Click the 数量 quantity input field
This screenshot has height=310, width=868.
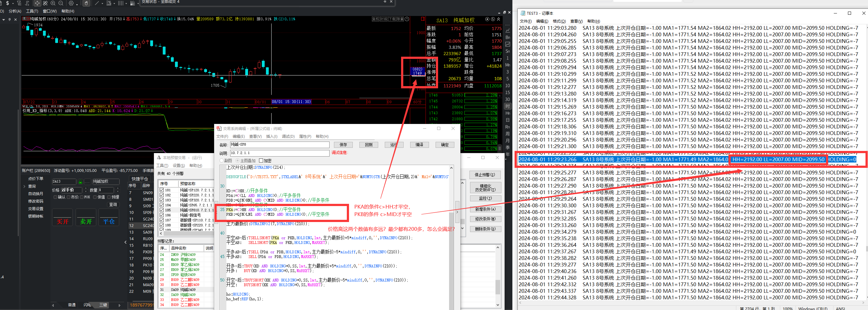click(107, 190)
